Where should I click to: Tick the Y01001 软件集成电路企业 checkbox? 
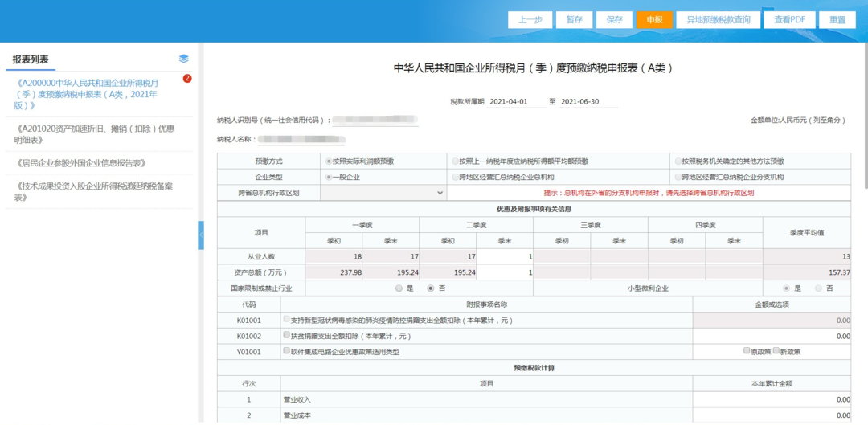pos(286,351)
